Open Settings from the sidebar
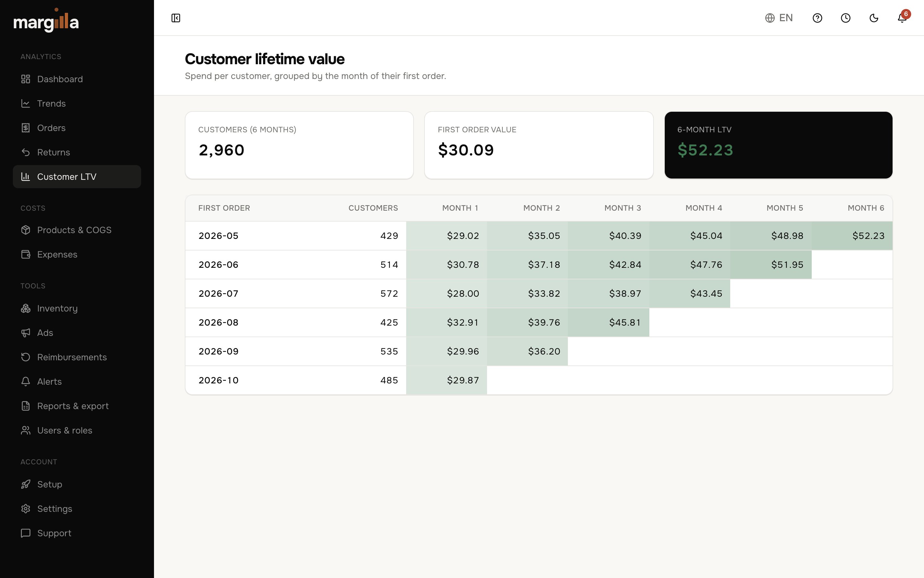 click(x=77, y=509)
